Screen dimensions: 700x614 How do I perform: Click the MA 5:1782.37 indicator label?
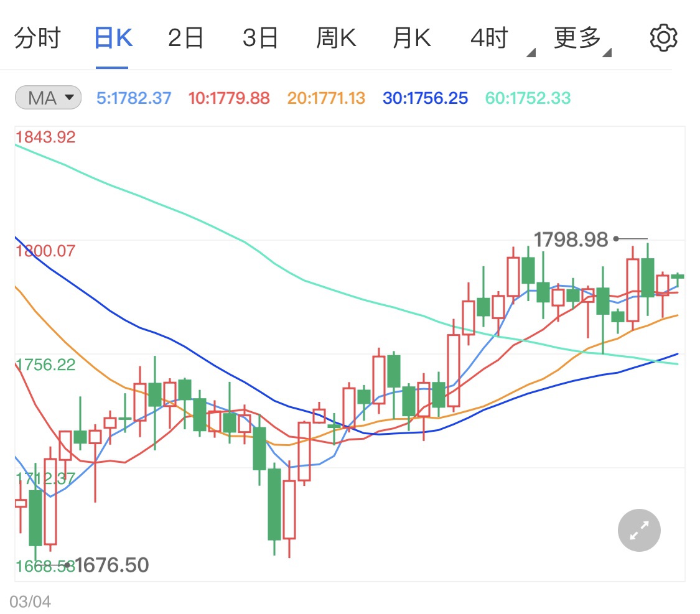(x=134, y=98)
